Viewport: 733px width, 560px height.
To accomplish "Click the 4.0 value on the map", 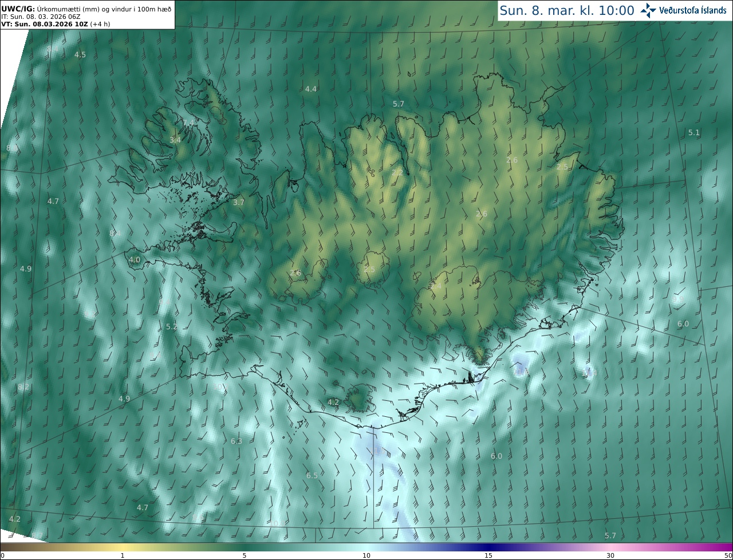I will [135, 259].
